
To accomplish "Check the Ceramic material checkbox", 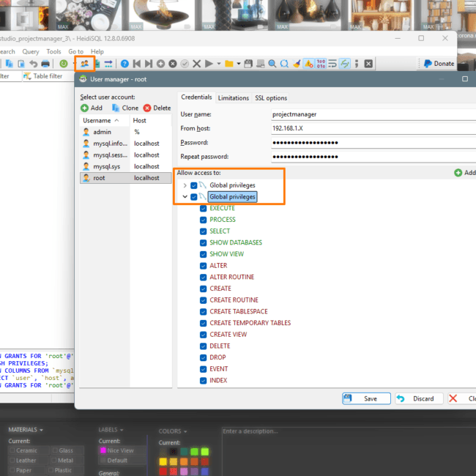I will pos(12,450).
